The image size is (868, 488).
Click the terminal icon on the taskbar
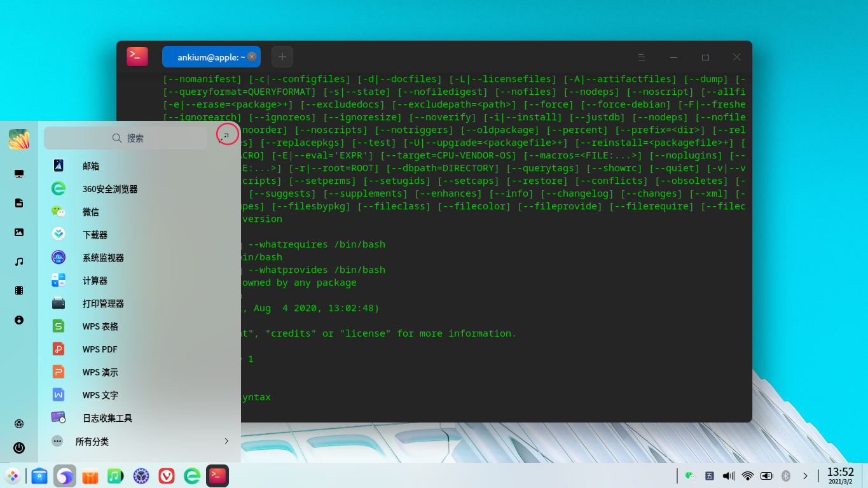point(217,475)
